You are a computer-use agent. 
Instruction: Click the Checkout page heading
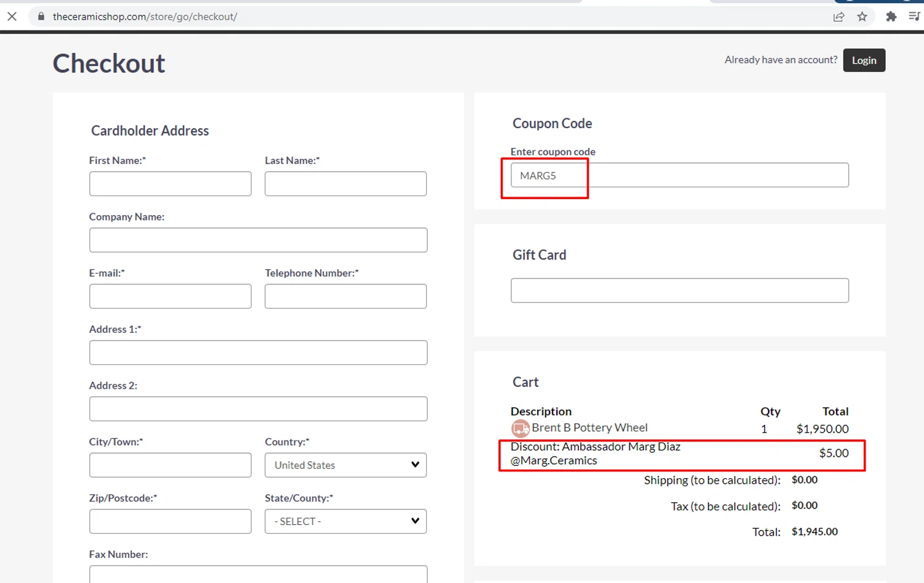pyautogui.click(x=109, y=63)
